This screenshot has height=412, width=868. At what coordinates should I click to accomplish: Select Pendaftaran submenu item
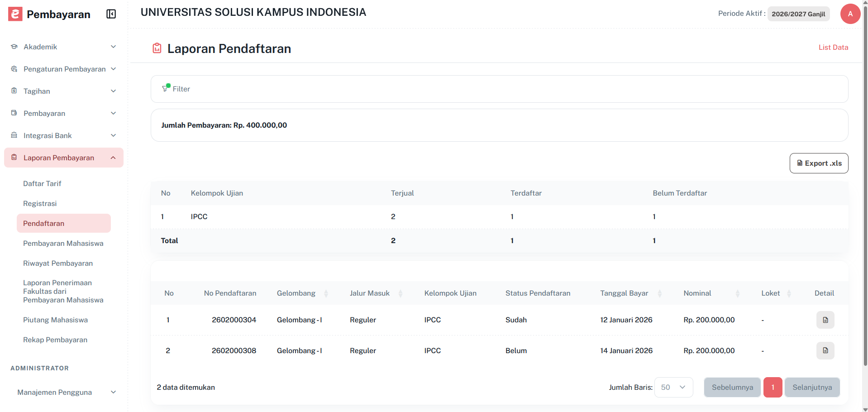(64, 223)
